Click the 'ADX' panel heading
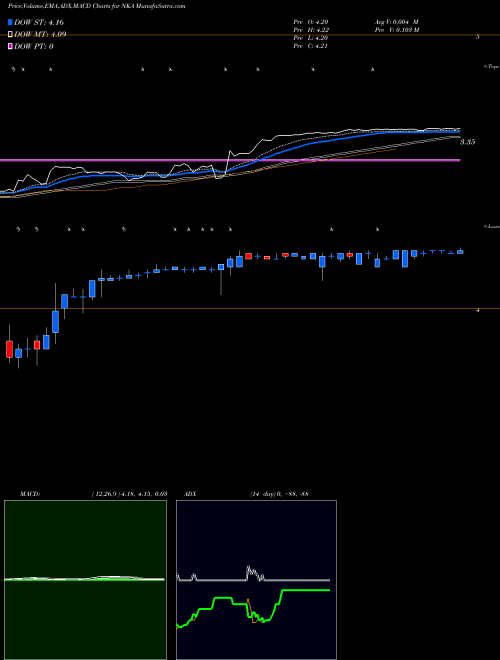The image size is (500, 660). click(190, 494)
